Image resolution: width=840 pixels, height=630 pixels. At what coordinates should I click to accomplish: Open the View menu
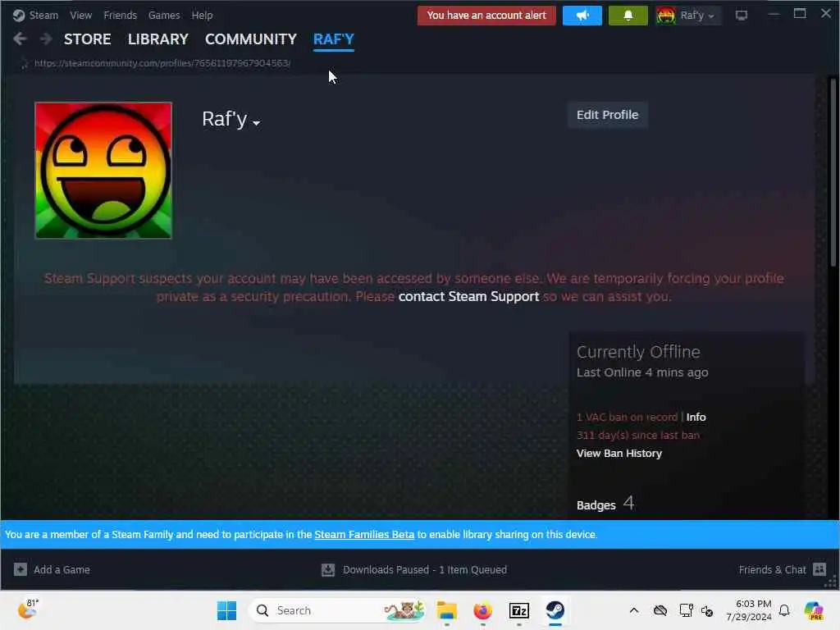(80, 16)
